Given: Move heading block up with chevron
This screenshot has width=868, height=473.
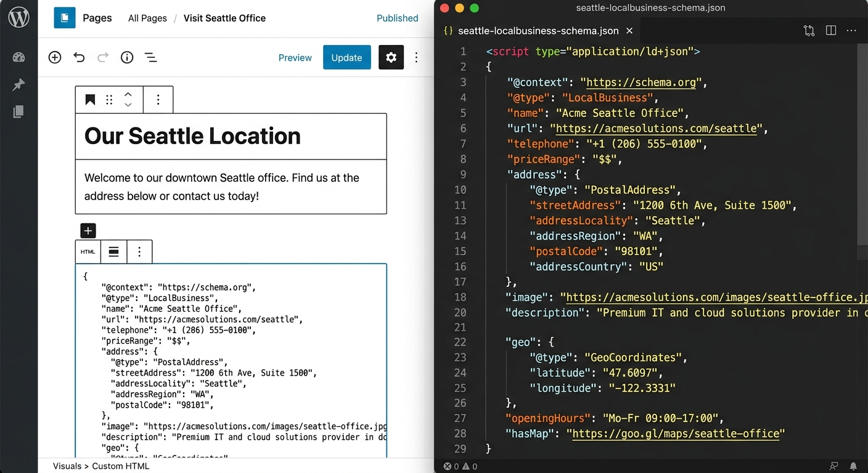Looking at the screenshot, I should point(128,95).
